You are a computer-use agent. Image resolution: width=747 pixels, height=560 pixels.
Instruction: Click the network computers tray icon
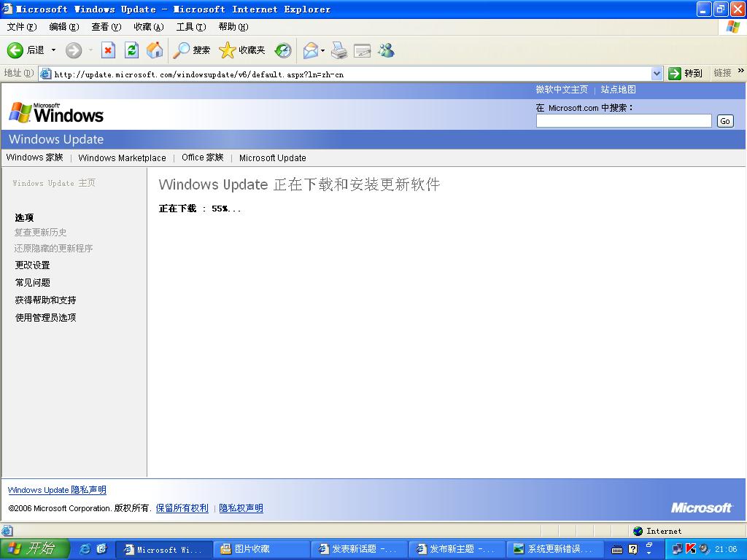click(x=677, y=549)
